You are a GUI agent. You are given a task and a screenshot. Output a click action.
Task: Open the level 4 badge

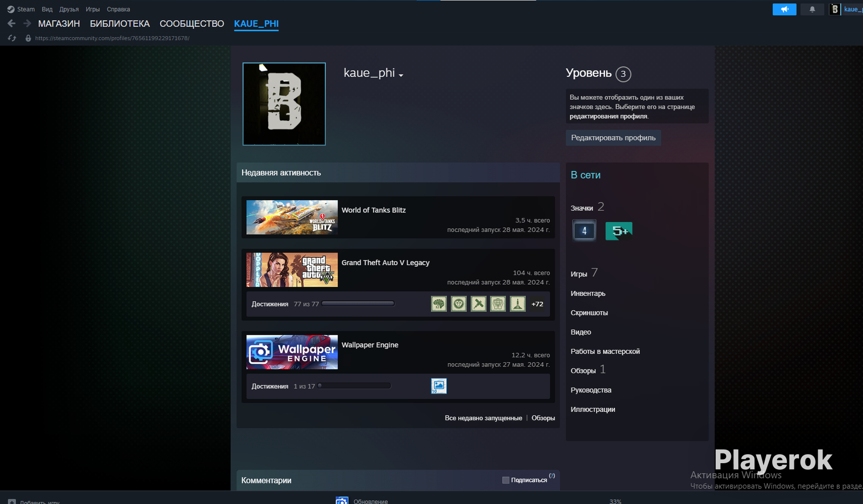[x=584, y=231]
